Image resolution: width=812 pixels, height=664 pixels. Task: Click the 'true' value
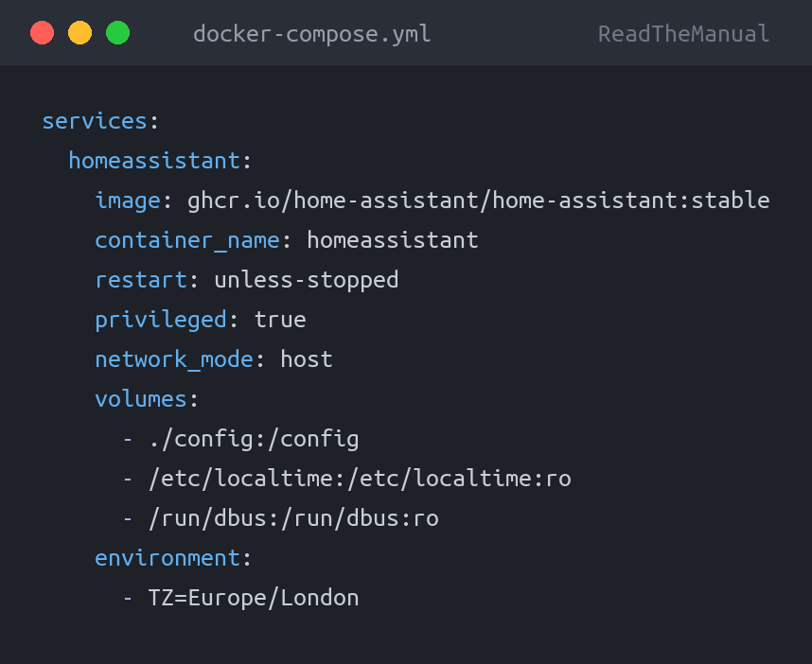click(x=280, y=320)
